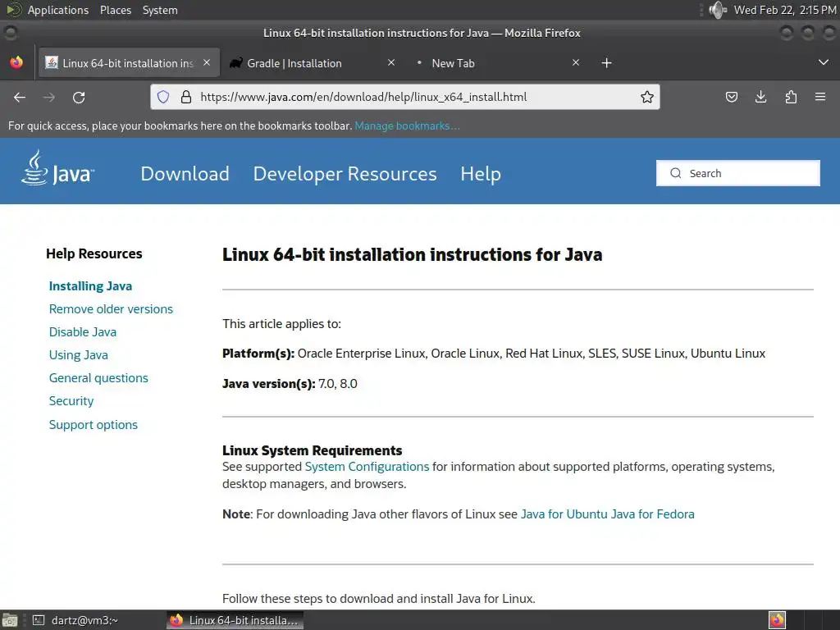Open the General questions link

point(98,378)
